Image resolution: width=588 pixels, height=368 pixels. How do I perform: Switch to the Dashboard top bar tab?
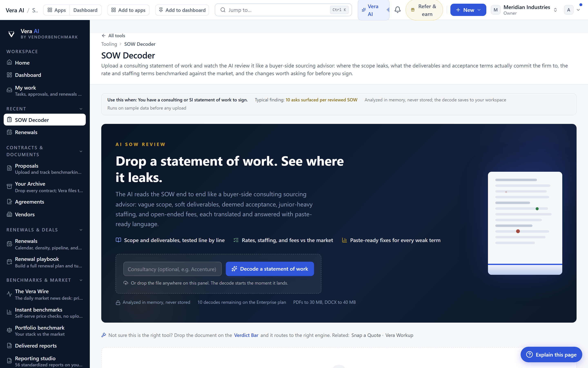coord(85,10)
